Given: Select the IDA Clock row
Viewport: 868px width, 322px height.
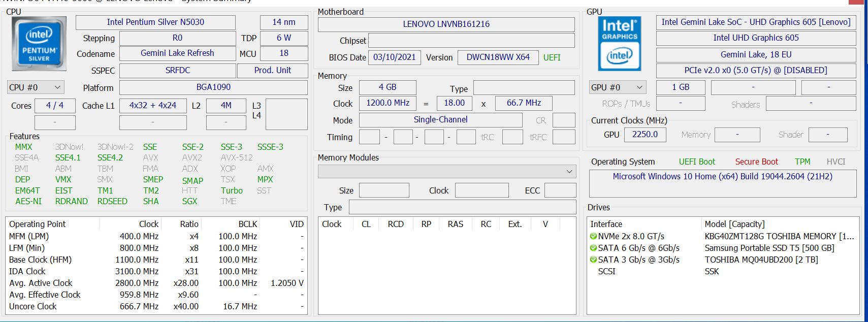Looking at the screenshot, I should click(156, 271).
